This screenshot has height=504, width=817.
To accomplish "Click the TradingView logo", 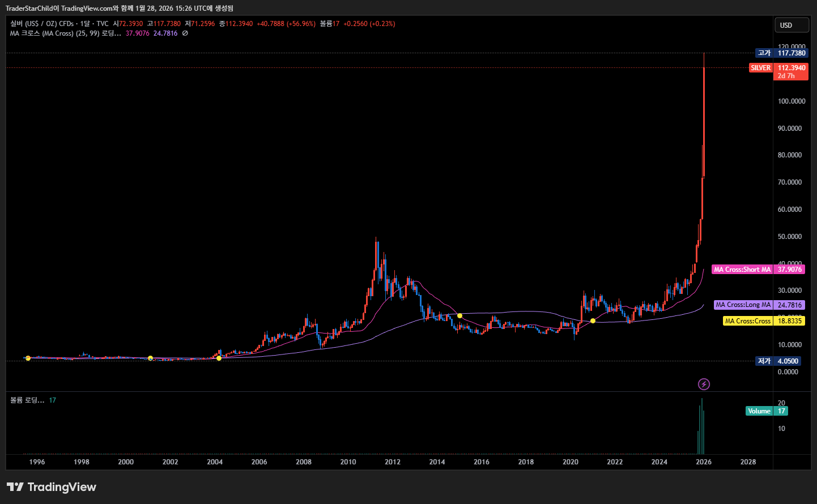I will click(x=52, y=487).
